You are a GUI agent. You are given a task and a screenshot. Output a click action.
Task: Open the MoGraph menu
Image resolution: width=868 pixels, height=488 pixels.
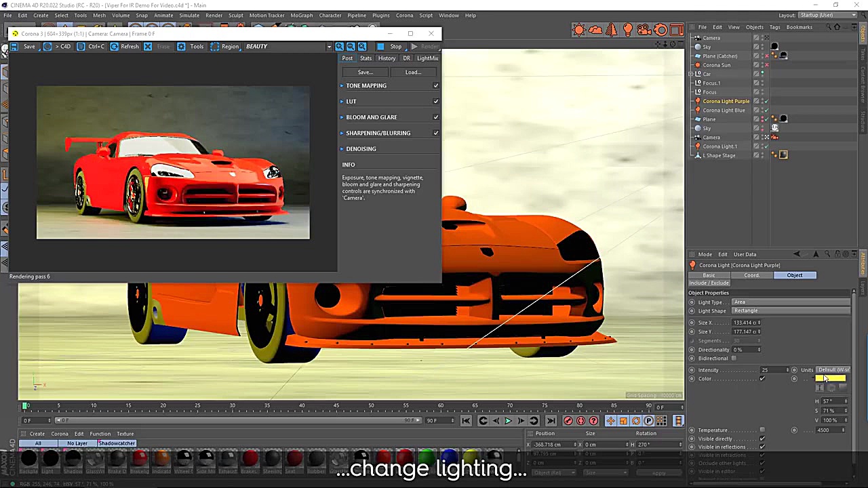coord(301,15)
